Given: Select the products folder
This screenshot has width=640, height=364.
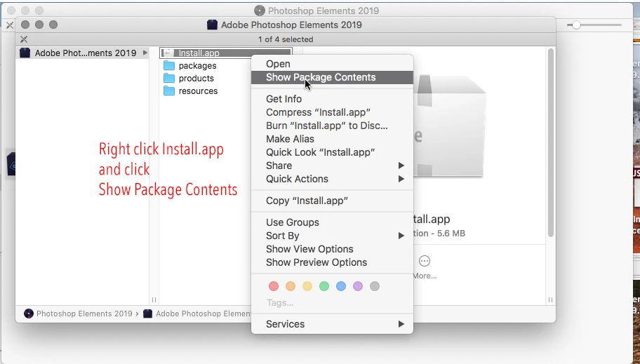Looking at the screenshot, I should click(x=196, y=79).
